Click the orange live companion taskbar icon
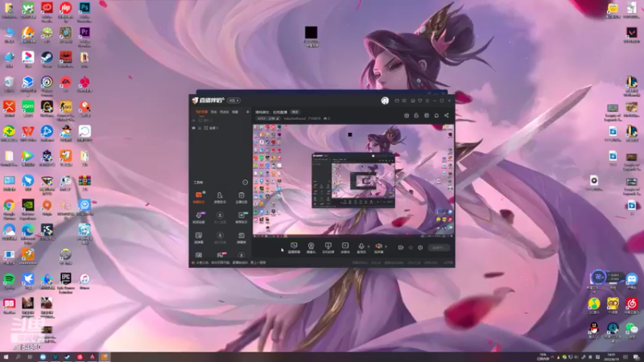 pyautogui.click(x=105, y=357)
